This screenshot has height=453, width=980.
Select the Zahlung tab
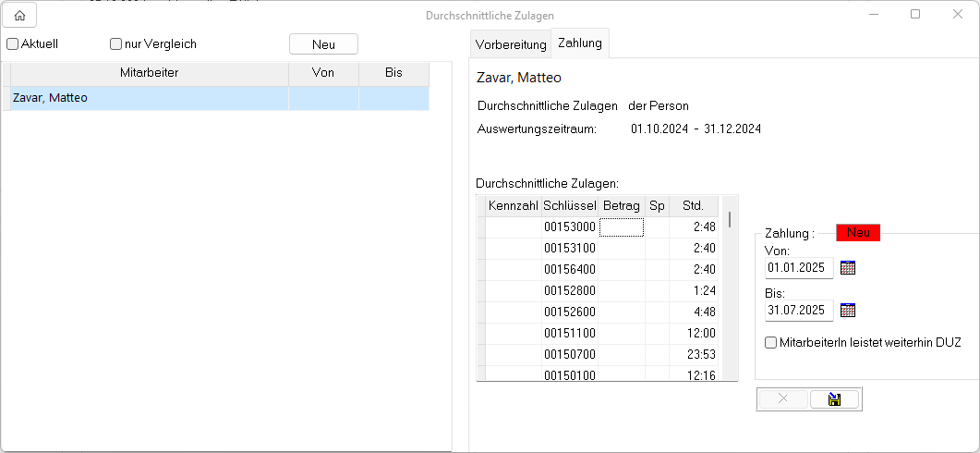pyautogui.click(x=580, y=43)
